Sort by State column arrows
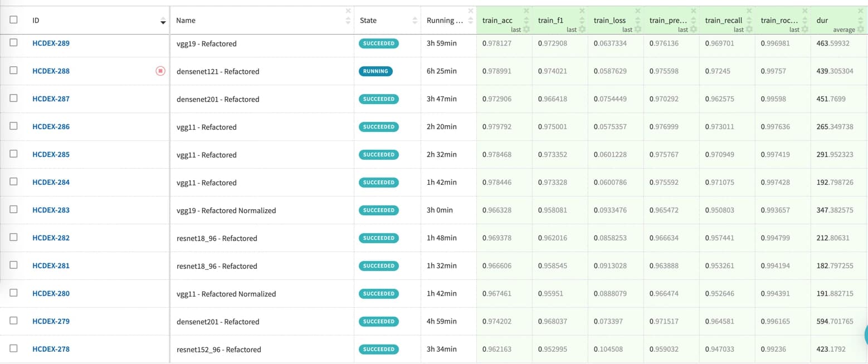Screen dimensions: 868x364 (415, 21)
